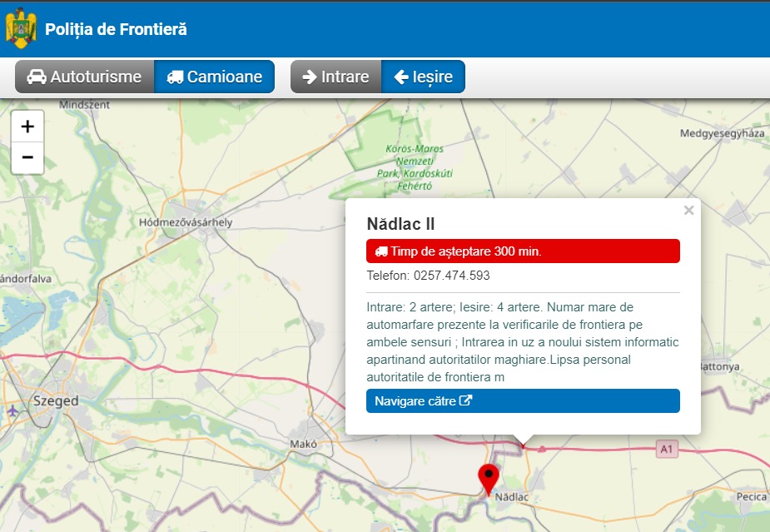Image resolution: width=770 pixels, height=532 pixels.
Task: Select the Ieșire direction
Action: pyautogui.click(x=423, y=77)
